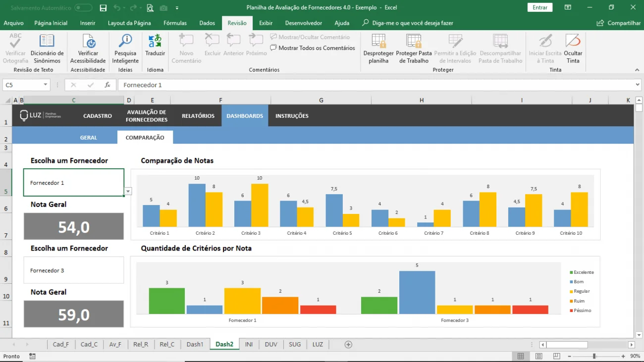
Task: Click the DASHBOARDS navigation button
Action: point(245,116)
